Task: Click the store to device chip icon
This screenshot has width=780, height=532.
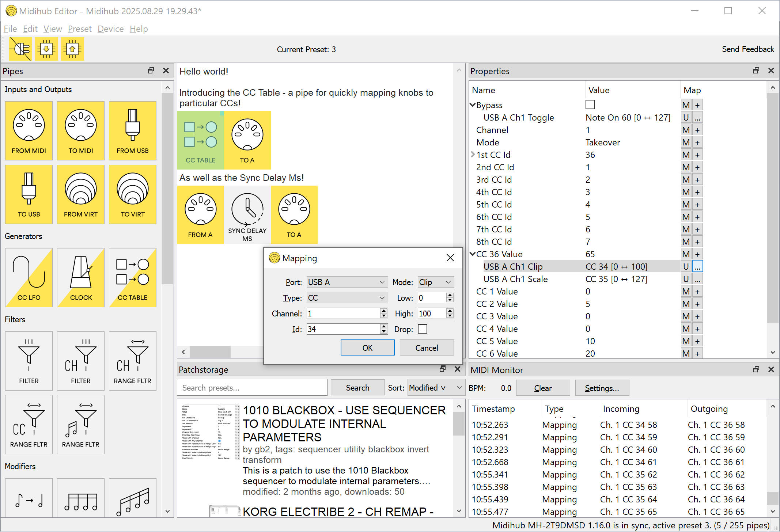Action: pos(72,49)
